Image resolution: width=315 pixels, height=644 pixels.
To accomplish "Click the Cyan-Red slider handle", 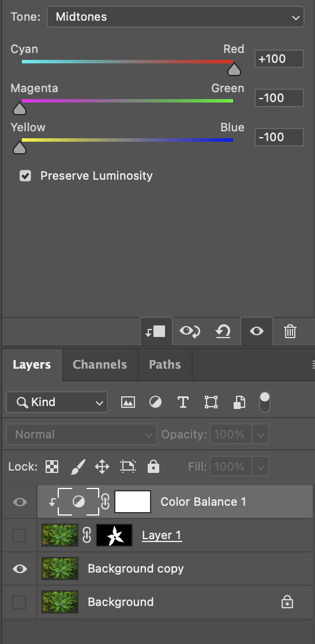I will tap(234, 69).
